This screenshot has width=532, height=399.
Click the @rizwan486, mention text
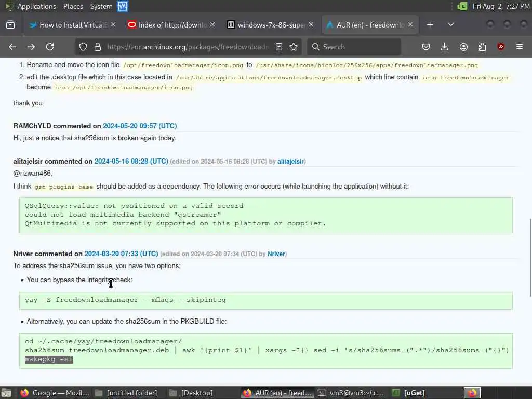(33, 174)
